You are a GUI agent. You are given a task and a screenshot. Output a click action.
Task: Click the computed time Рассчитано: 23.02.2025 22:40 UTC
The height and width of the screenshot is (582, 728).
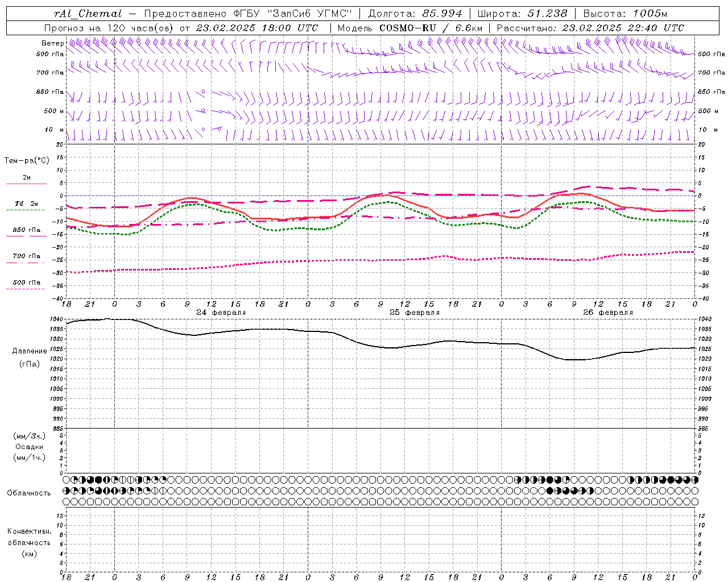[x=590, y=28]
